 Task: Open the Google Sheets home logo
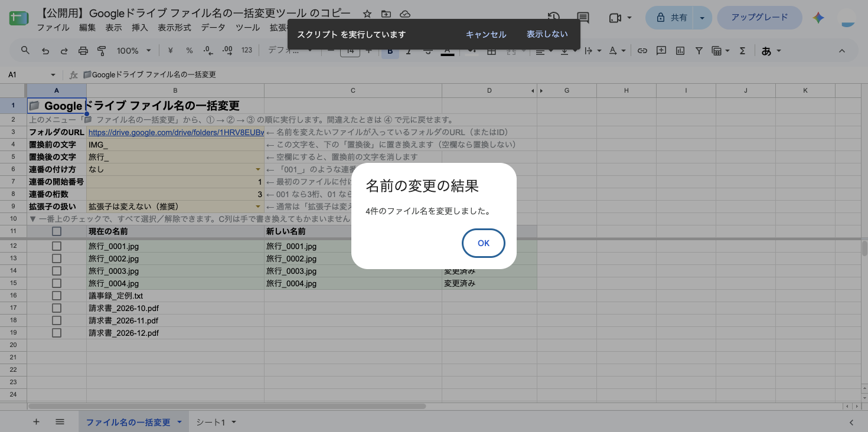coord(19,18)
